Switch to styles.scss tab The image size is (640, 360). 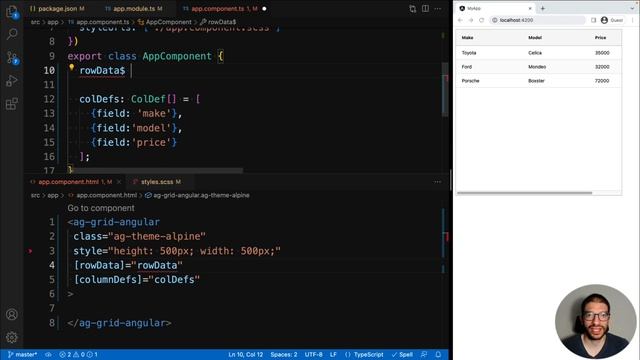tap(157, 182)
